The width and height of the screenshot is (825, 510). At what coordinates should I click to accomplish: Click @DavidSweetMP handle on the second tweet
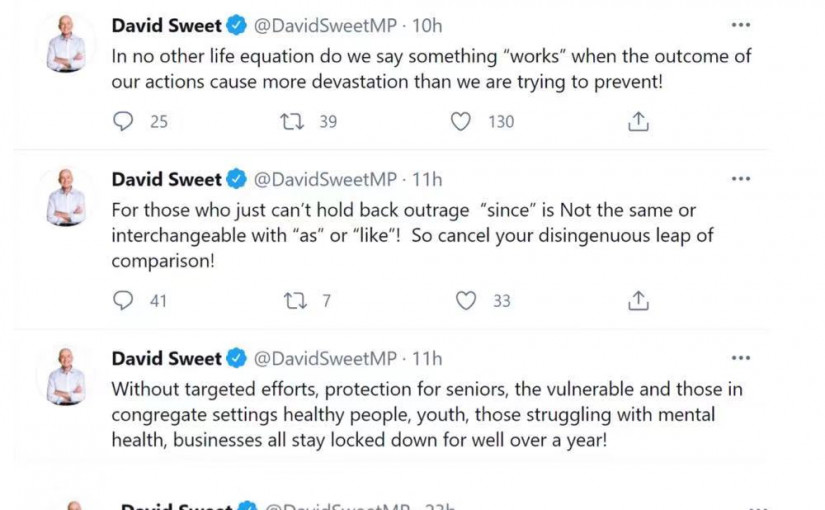tap(324, 180)
